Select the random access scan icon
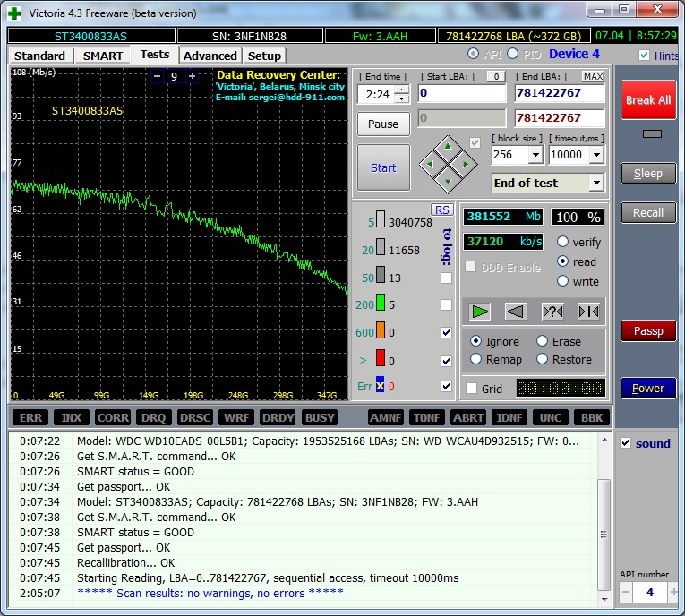 [552, 312]
